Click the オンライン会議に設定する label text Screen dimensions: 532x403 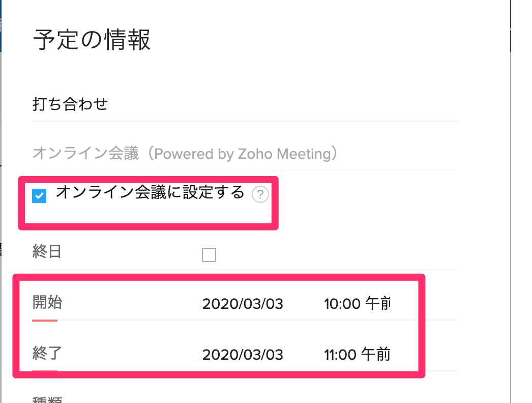coord(151,192)
